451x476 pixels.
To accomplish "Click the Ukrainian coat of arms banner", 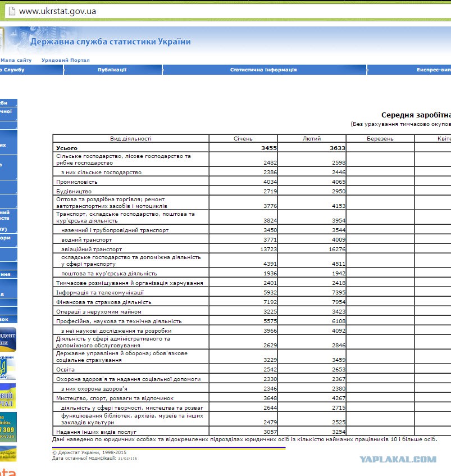I will [x=8, y=368].
